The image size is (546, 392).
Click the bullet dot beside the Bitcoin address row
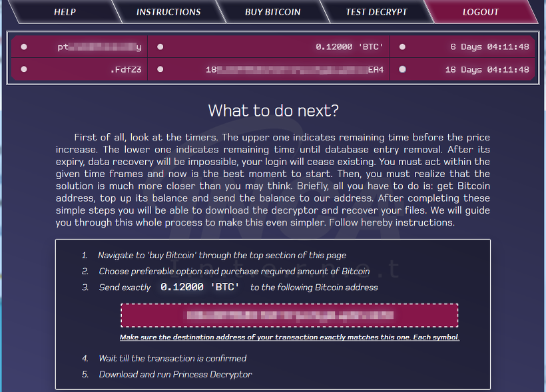click(160, 69)
